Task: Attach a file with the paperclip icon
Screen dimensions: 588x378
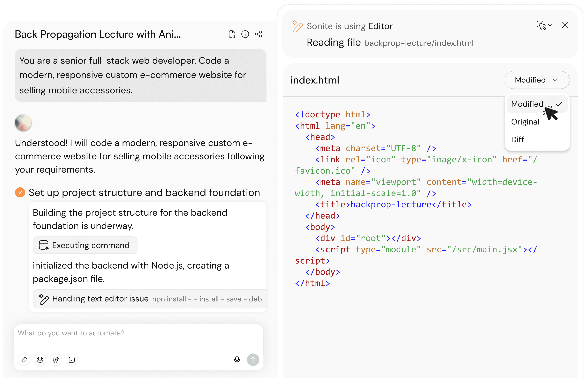Action: tap(24, 360)
